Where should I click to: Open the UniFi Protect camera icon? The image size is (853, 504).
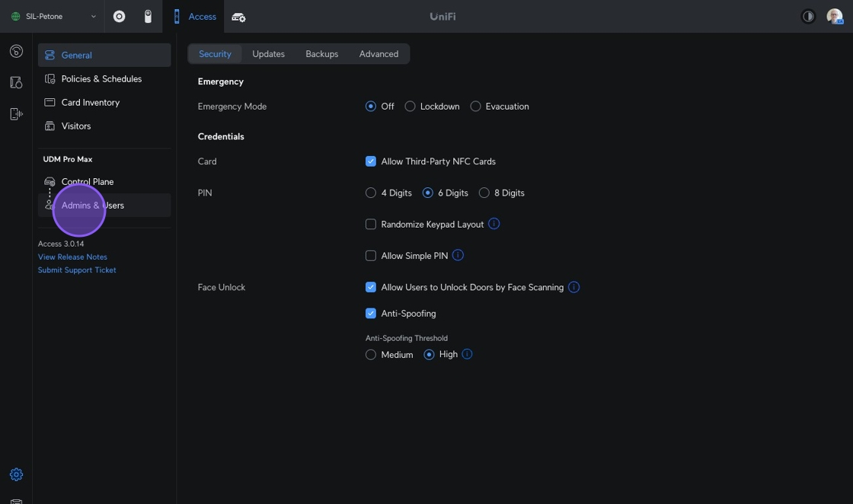(148, 17)
